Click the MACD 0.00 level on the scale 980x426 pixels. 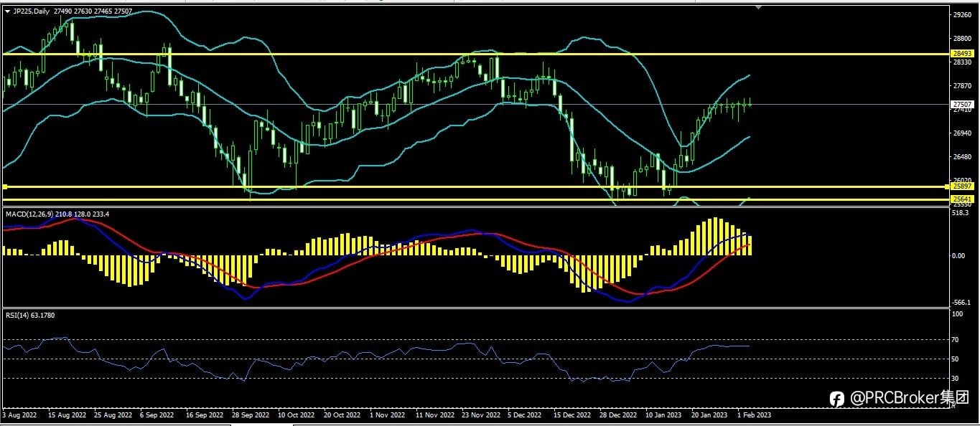(959, 255)
